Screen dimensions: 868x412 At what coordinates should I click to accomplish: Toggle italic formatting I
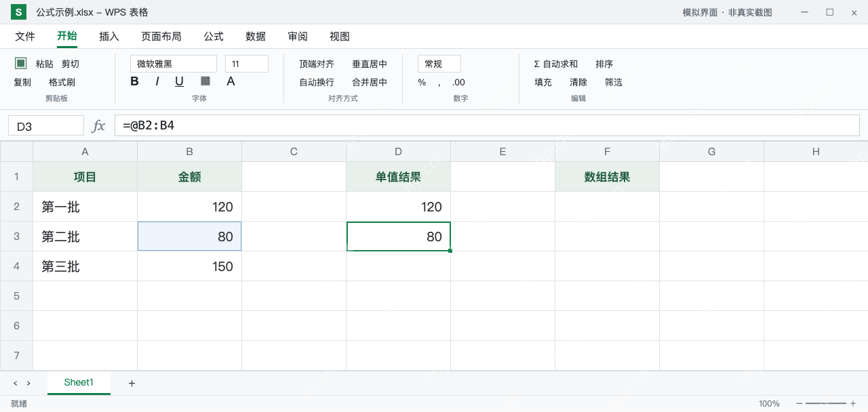click(x=157, y=81)
